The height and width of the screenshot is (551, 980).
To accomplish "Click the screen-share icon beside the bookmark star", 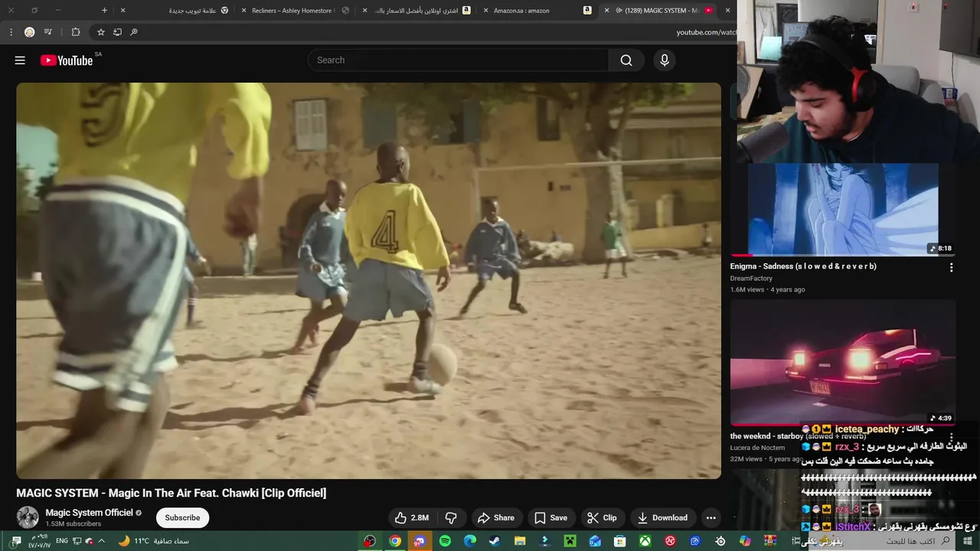I will tap(117, 32).
